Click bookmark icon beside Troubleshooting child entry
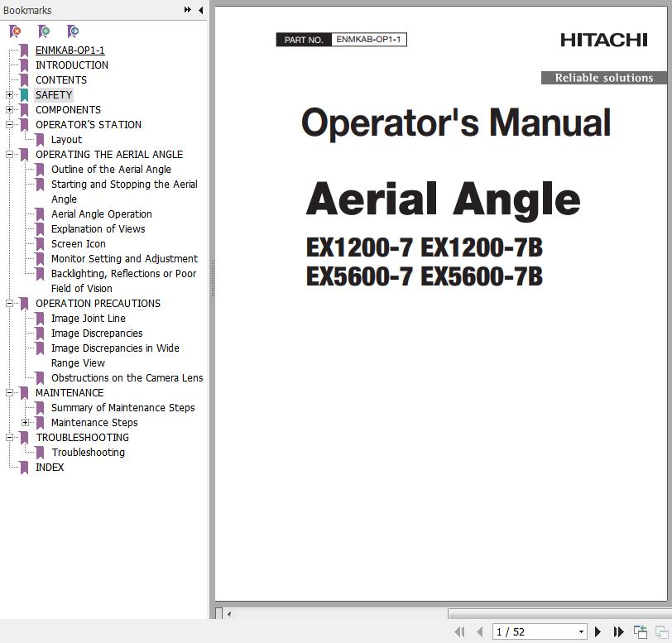The height and width of the screenshot is (643, 672). (40, 453)
